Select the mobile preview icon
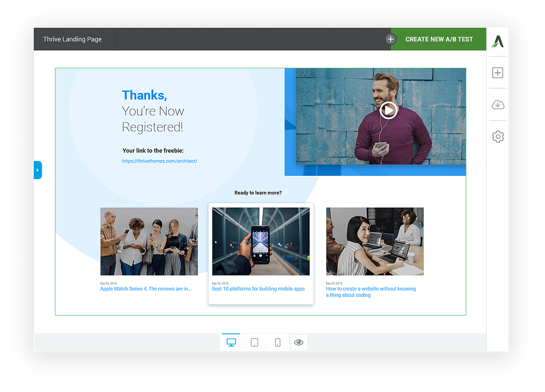Screen dimensions: 545x392 [x=278, y=342]
